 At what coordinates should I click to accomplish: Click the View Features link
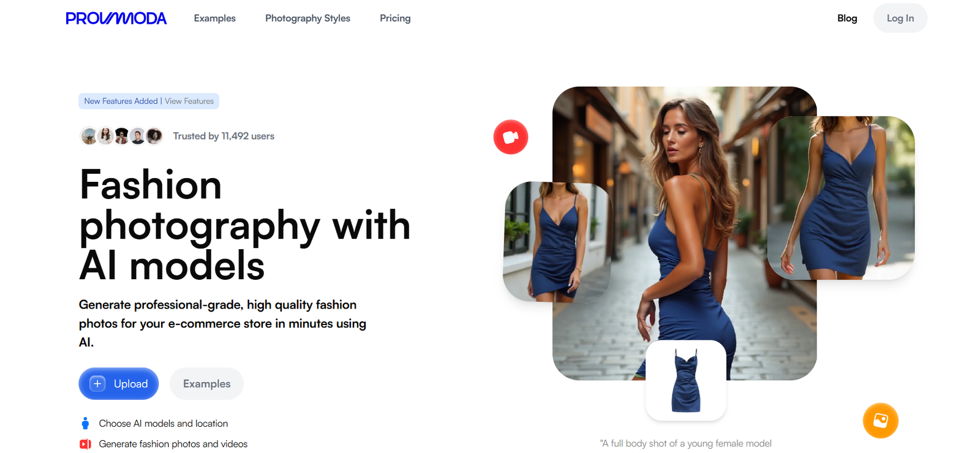189,101
